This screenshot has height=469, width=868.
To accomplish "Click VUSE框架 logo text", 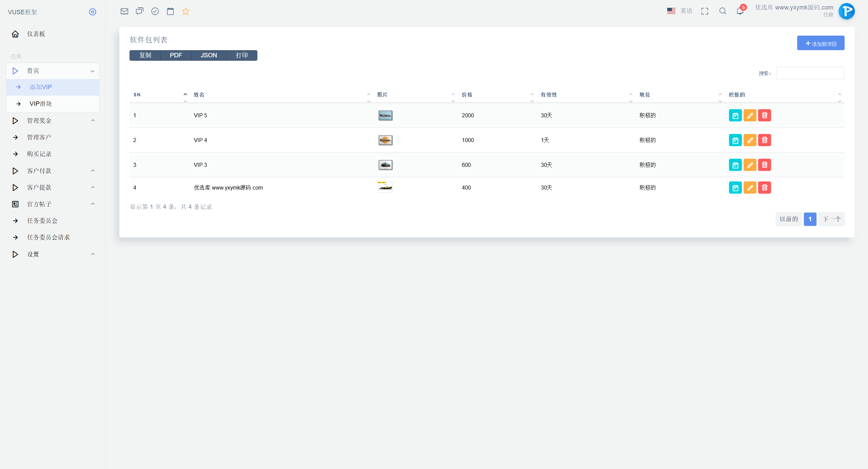I will coord(22,12).
